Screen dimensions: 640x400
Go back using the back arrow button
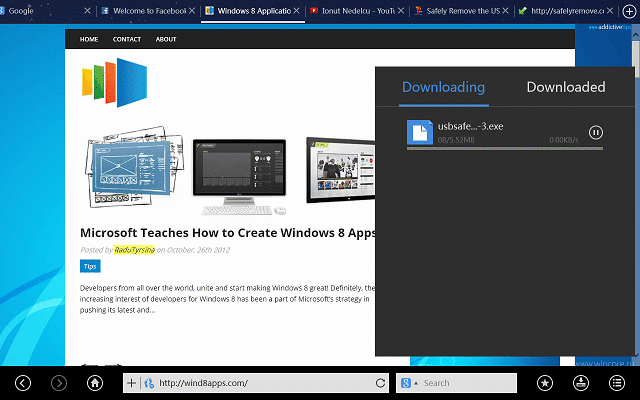click(x=23, y=383)
